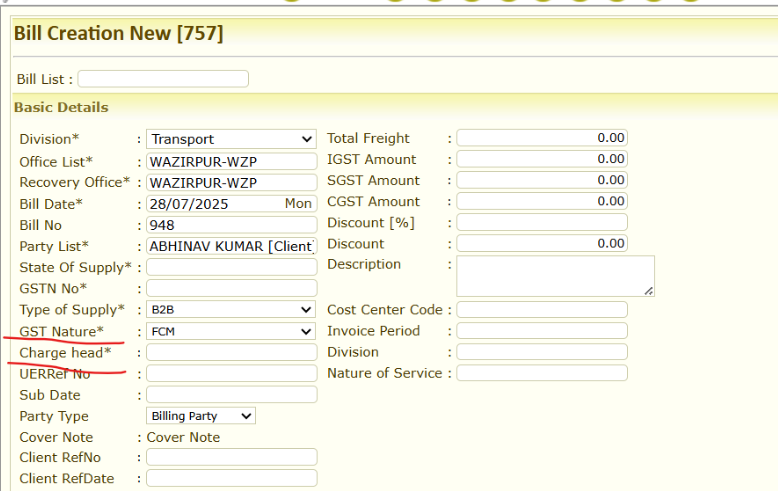Click the Description text area

tap(555, 276)
